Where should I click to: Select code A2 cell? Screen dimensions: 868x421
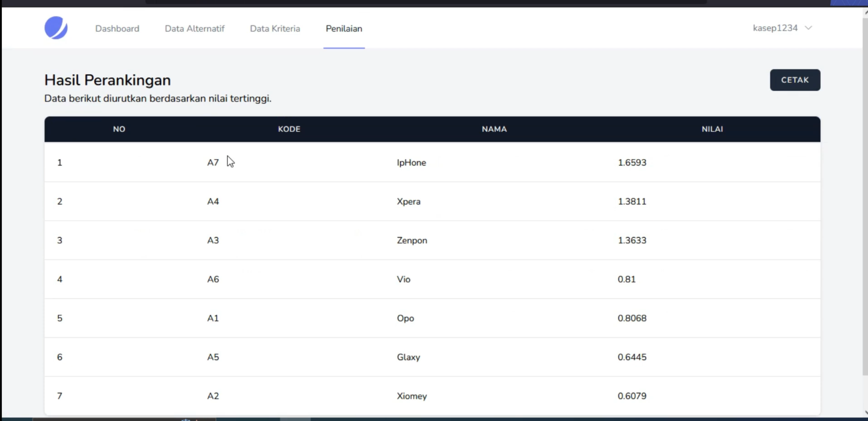coord(213,396)
